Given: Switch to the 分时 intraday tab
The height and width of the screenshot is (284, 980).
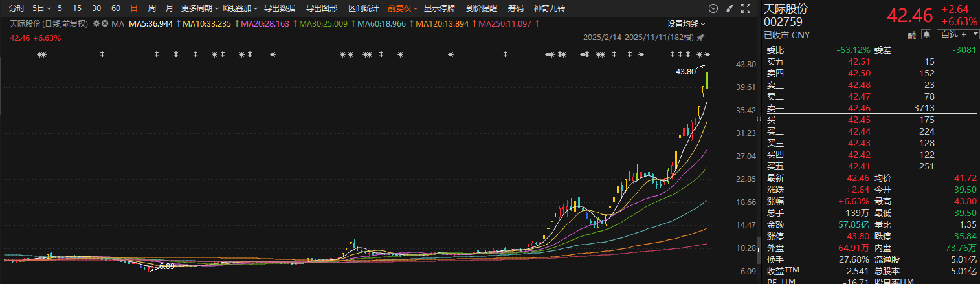Looking at the screenshot, I should 17,8.
